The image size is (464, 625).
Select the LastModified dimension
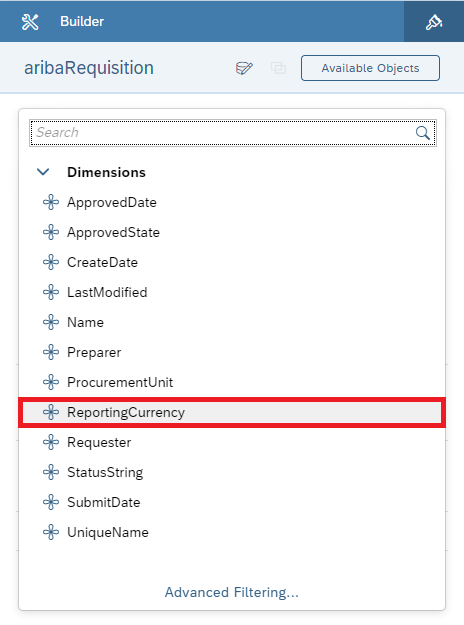(232, 292)
